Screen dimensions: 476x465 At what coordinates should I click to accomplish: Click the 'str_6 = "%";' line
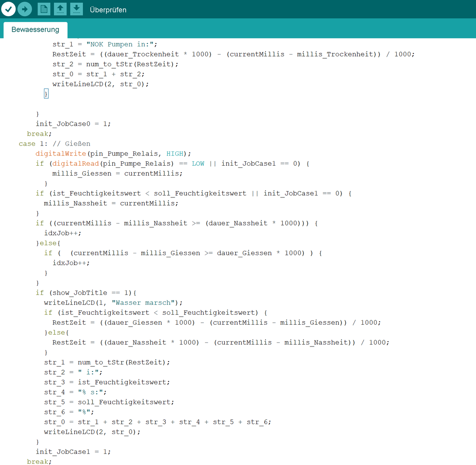(x=69, y=412)
